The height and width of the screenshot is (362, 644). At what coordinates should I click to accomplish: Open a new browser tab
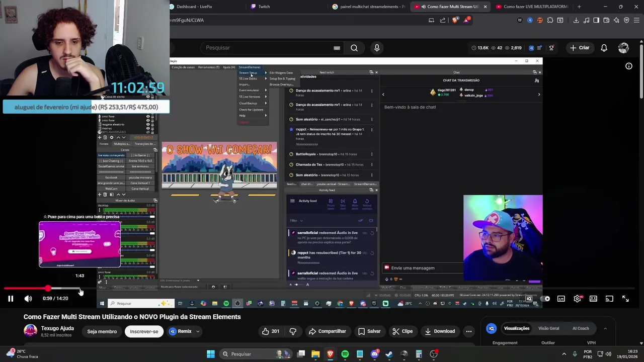[579, 7]
